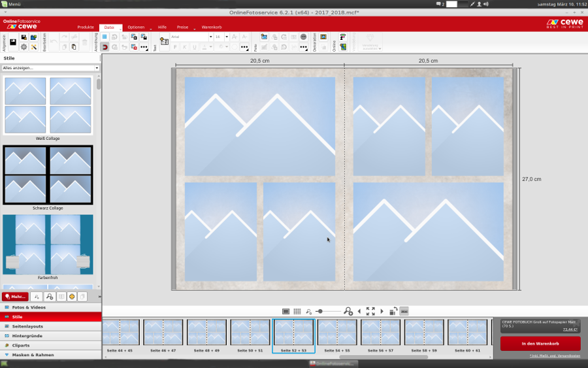This screenshot has height=368, width=588.
Task: Toggle the grid arrangement icon
Action: point(105,37)
